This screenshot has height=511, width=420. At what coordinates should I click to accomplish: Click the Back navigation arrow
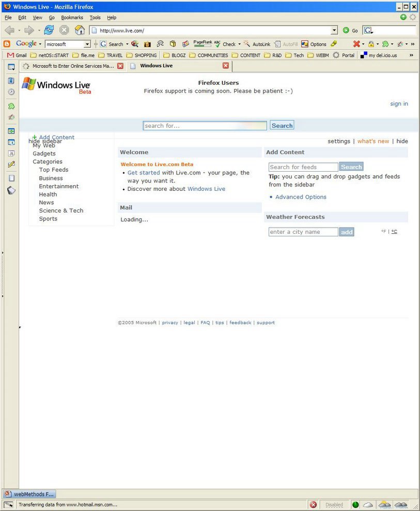click(x=10, y=31)
